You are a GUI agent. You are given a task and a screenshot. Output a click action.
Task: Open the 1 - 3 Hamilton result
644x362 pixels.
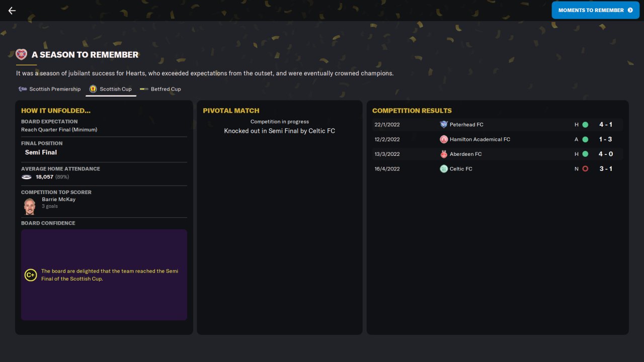coord(605,139)
